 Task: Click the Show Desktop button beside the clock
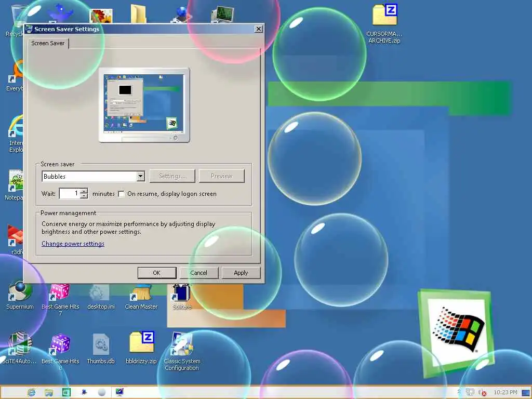[526, 393]
